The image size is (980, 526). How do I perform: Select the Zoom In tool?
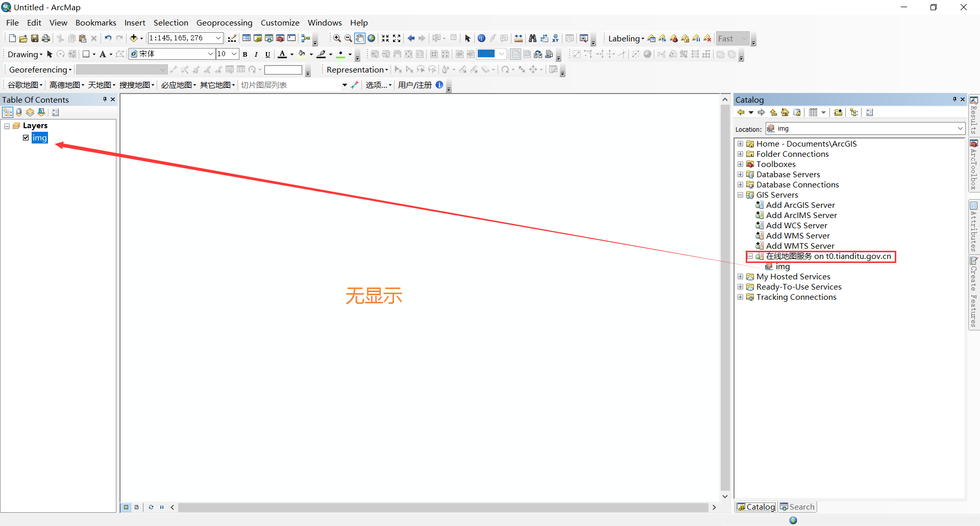pyautogui.click(x=337, y=38)
